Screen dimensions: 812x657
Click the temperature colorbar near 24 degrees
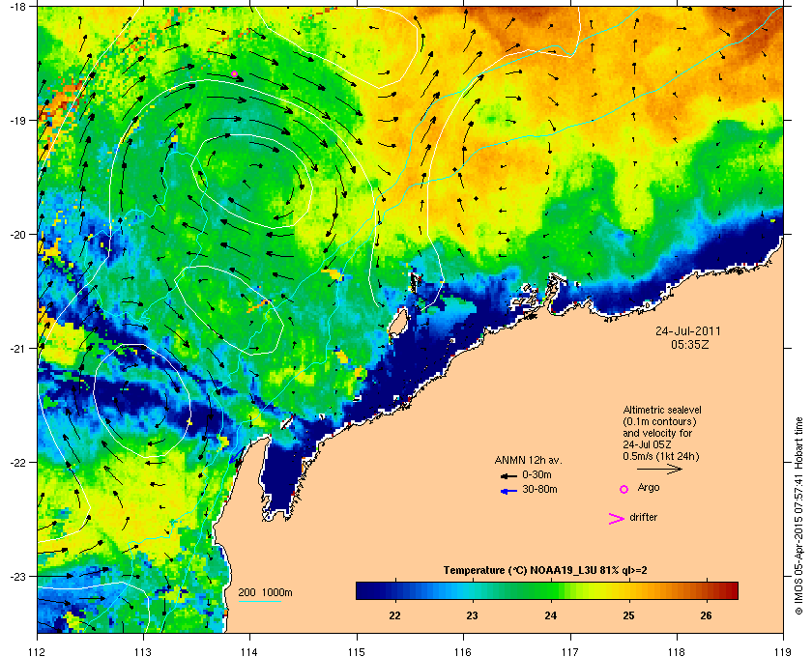551,590
